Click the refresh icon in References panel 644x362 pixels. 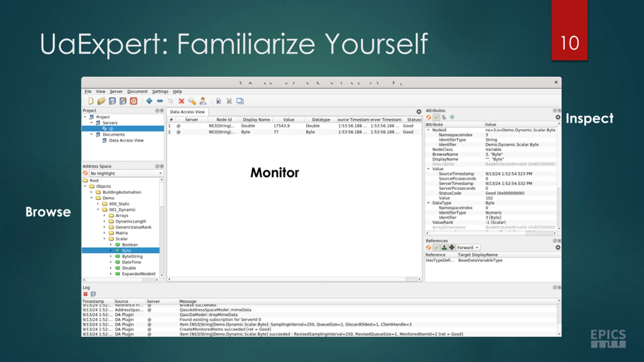click(429, 248)
